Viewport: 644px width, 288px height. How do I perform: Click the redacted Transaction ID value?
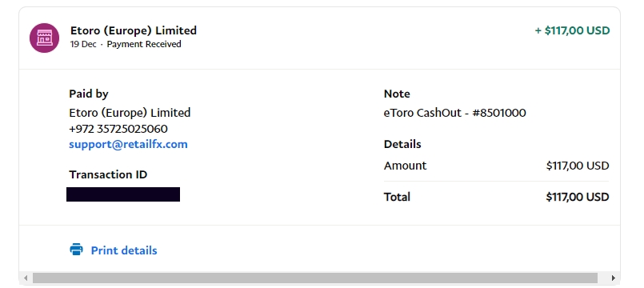click(123, 194)
